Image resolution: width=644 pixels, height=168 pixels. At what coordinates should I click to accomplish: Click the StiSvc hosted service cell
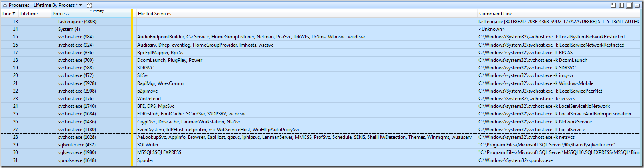(143, 75)
